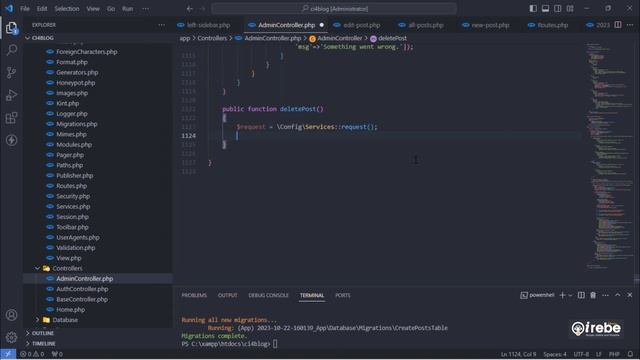Close the bottom panel
This screenshot has width=640, height=360.
pos(630,295)
